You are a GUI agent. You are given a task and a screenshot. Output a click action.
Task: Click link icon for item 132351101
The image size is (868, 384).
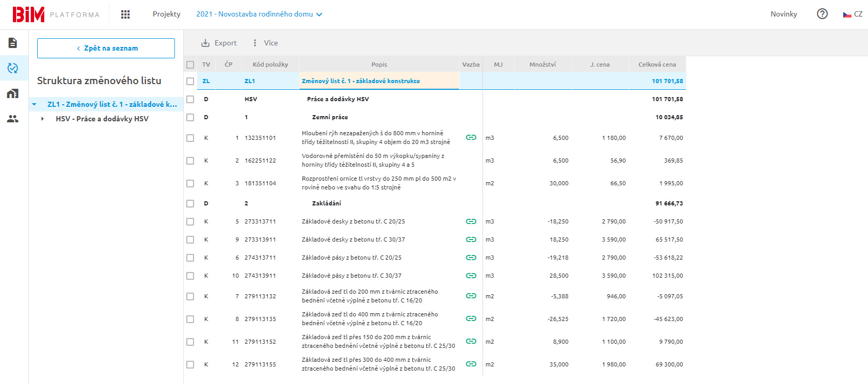[471, 137]
